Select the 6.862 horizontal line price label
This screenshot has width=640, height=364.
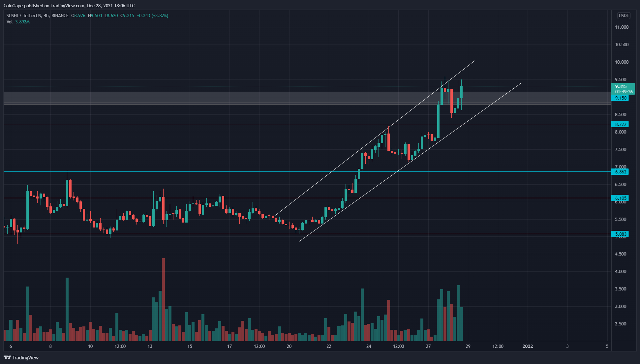[620, 172]
